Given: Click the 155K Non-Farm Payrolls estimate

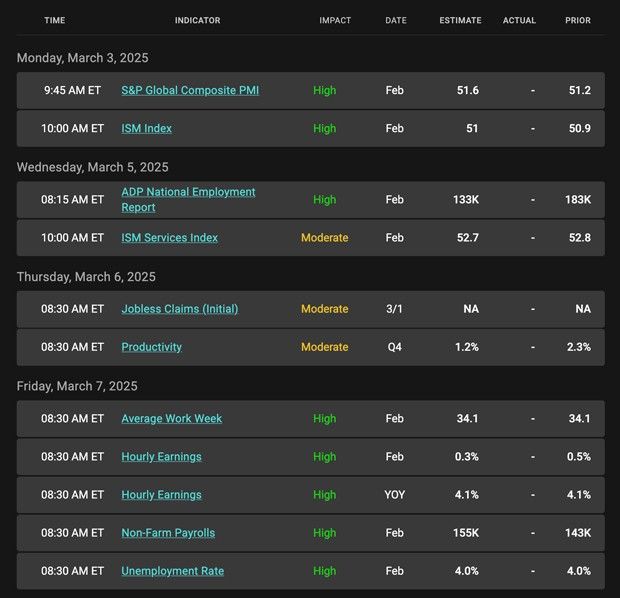Looking at the screenshot, I should coord(466,533).
